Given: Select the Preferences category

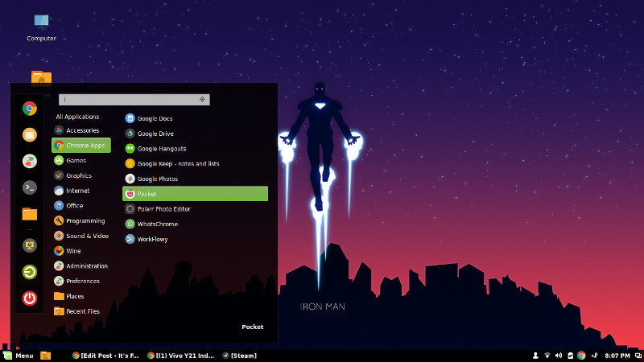Looking at the screenshot, I should coord(81,281).
